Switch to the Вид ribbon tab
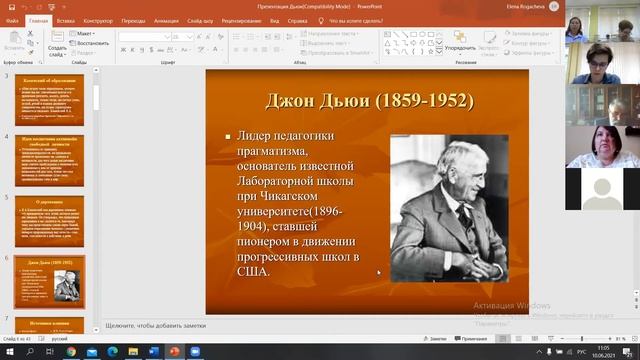640x360 pixels. [275, 21]
